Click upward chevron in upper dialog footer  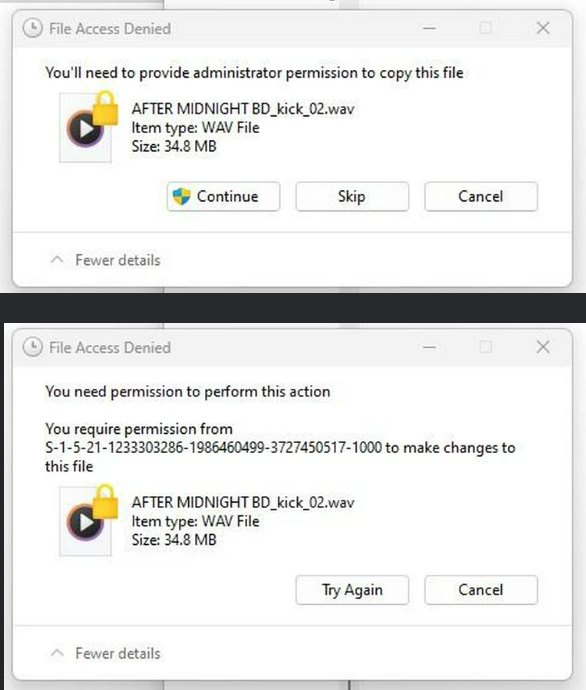pos(57,260)
